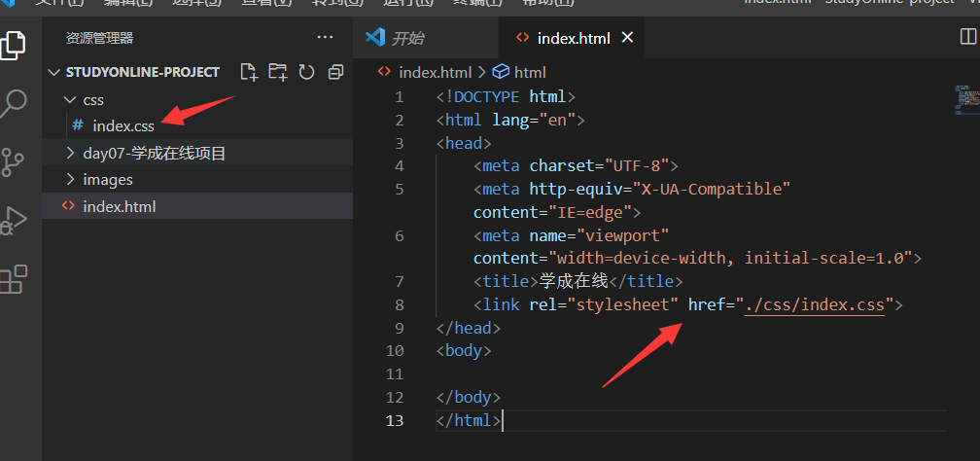Viewport: 980px width, 461px height.
Task: Split the editor using top-right icon
Action: pyautogui.click(x=967, y=37)
